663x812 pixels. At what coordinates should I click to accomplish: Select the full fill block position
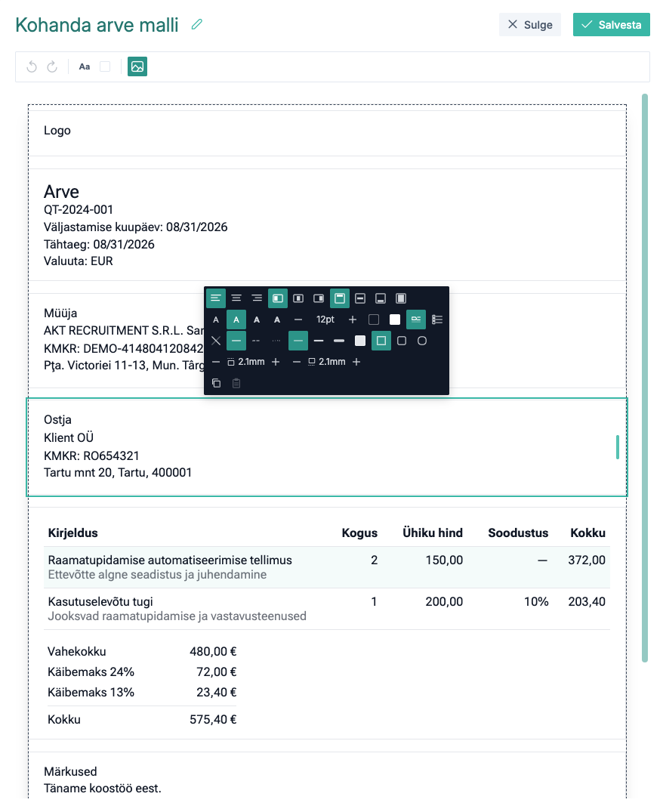point(401,298)
